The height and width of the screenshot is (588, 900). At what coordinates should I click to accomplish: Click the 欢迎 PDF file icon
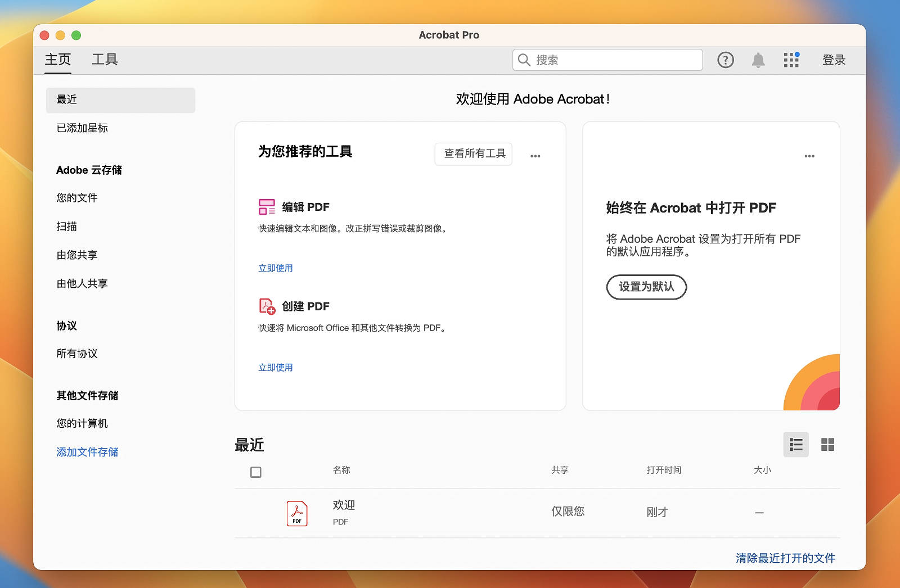point(297,513)
